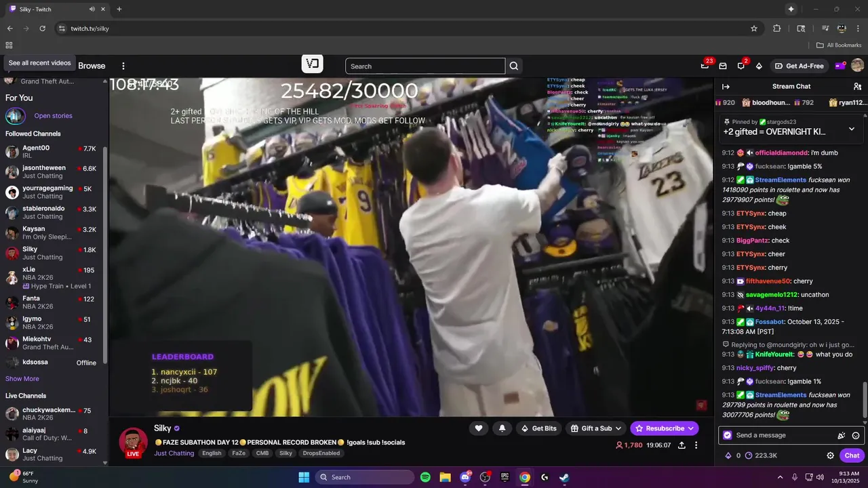This screenshot has width=868, height=488.
Task: Click the English tag
Action: (212, 453)
